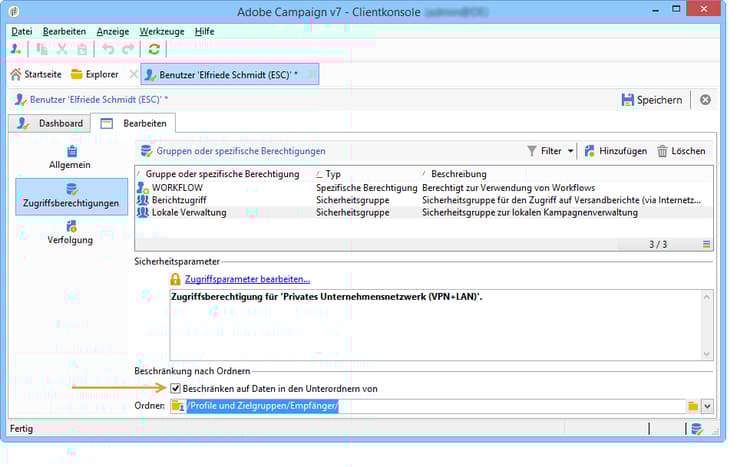Click the cut scissors toolbar icon
Screen dimensions: 750x467
62,49
